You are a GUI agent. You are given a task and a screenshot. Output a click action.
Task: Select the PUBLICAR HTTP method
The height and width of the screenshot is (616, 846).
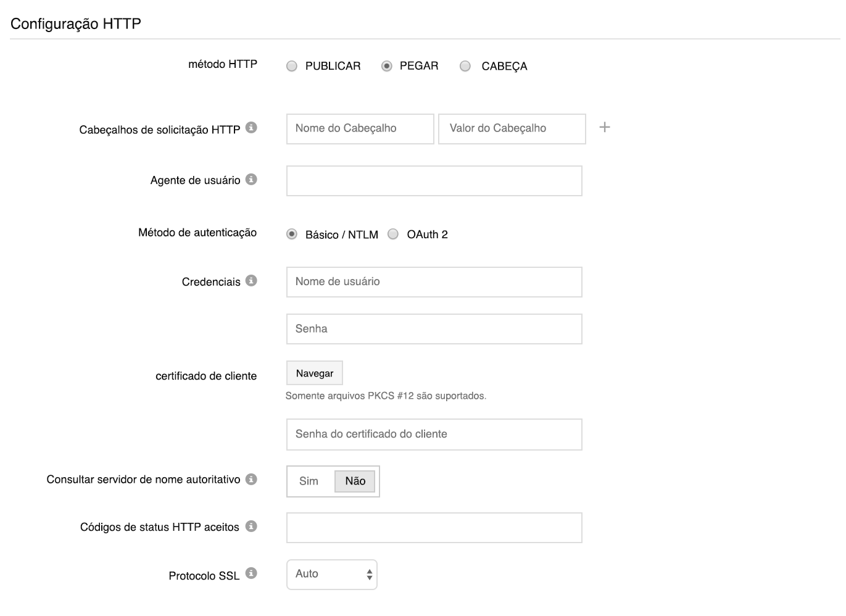coord(291,65)
